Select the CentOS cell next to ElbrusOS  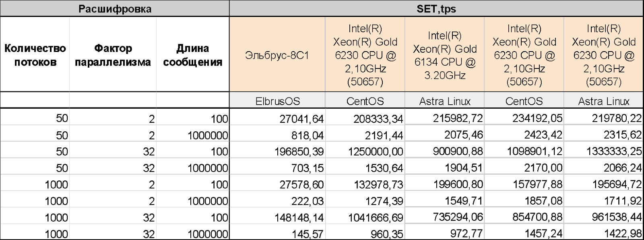pos(365,101)
